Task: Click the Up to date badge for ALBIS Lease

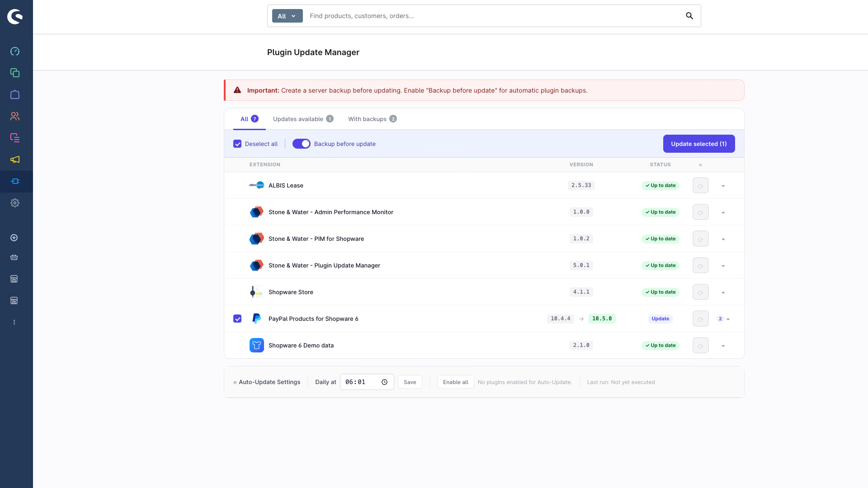Action: coord(660,186)
